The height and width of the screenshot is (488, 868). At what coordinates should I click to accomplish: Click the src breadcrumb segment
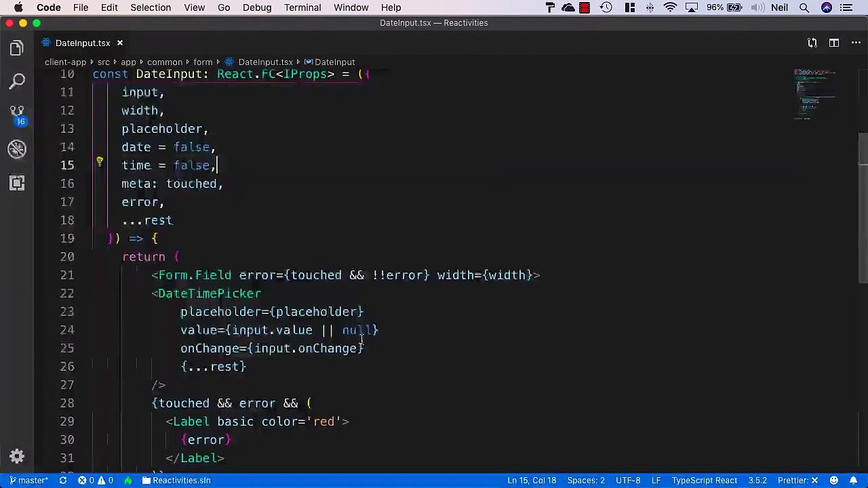103,62
